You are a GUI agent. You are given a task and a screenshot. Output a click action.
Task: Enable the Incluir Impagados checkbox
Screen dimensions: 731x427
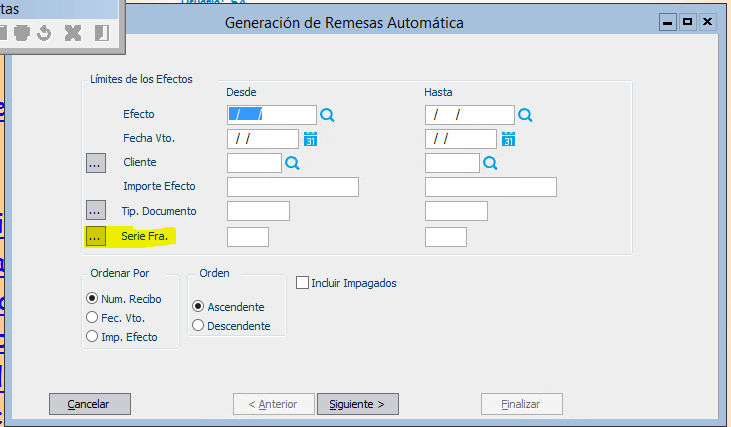click(x=302, y=282)
